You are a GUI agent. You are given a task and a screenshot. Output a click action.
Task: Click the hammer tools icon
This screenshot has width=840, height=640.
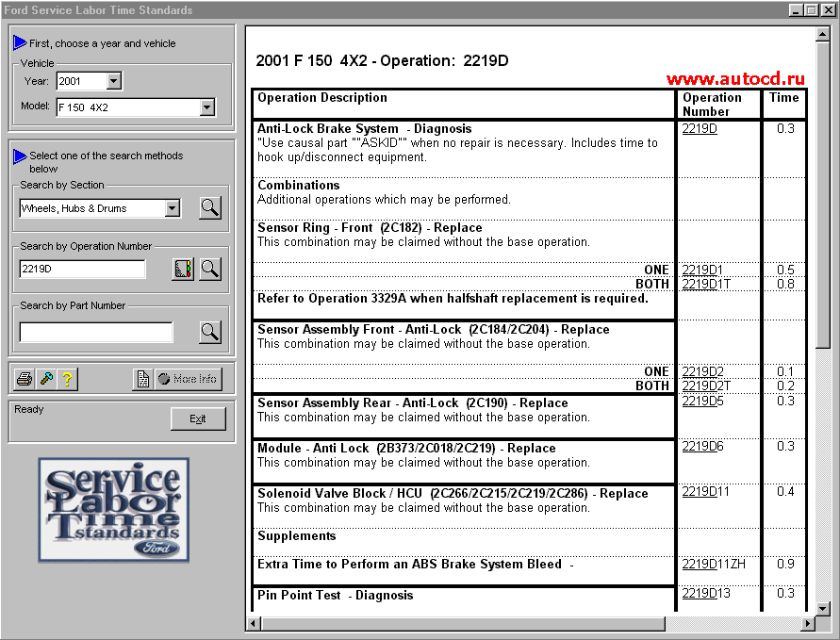pos(46,379)
